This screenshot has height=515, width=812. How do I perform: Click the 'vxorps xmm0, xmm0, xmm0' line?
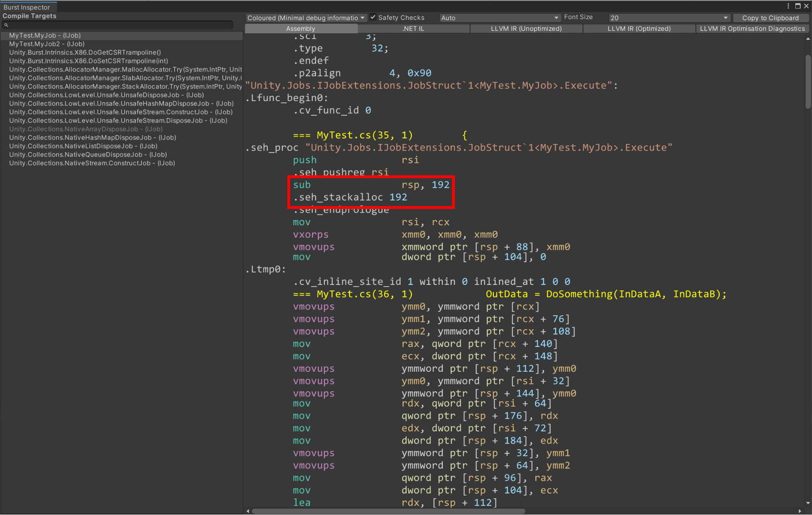coord(395,235)
